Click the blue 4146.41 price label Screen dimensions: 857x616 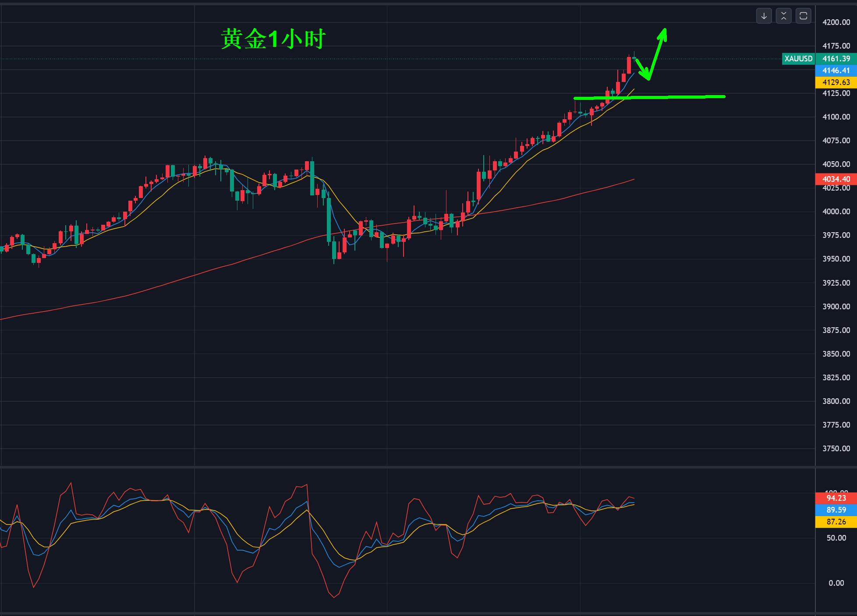(836, 71)
